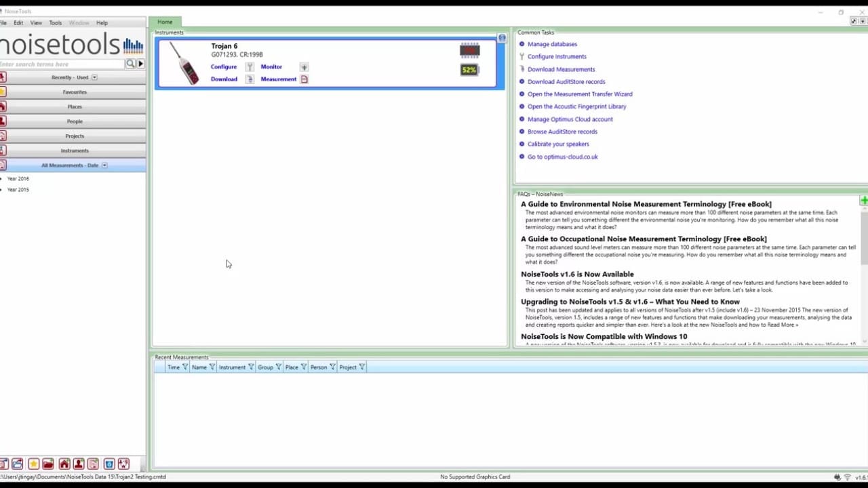This screenshot has width=868, height=488.
Task: Click the red house bottom toolbar icon
Action: (x=64, y=464)
